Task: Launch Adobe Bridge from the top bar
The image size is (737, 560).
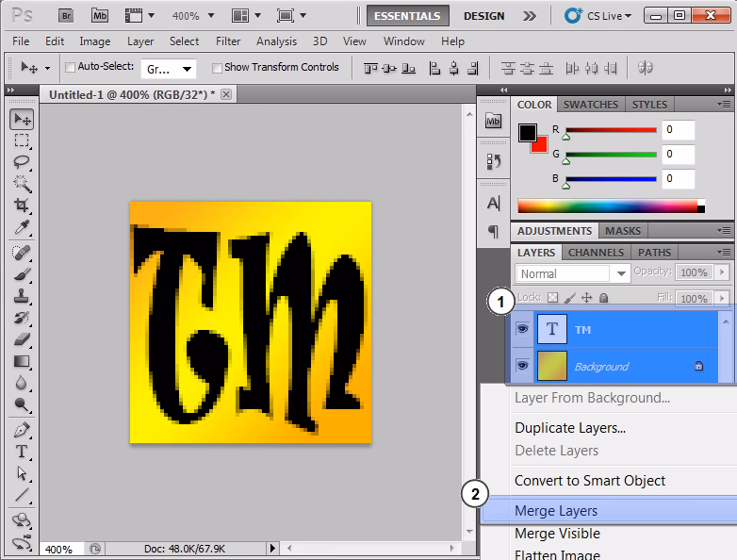Action: pyautogui.click(x=65, y=16)
